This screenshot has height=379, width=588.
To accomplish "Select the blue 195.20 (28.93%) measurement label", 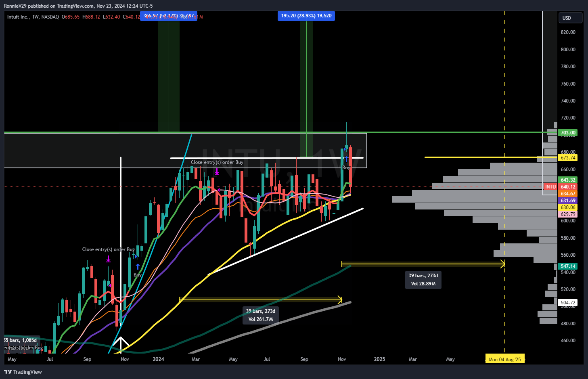I will click(306, 16).
